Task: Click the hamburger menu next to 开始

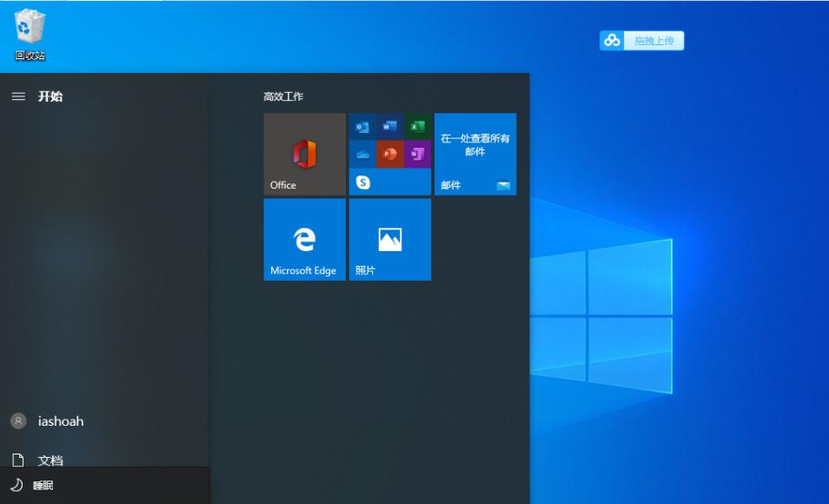Action: 18,96
